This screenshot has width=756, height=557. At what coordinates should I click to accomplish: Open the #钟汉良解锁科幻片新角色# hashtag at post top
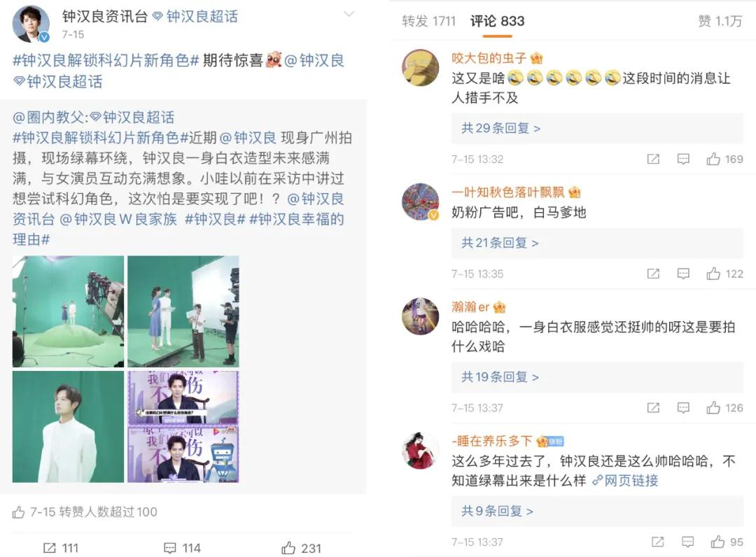[106, 60]
